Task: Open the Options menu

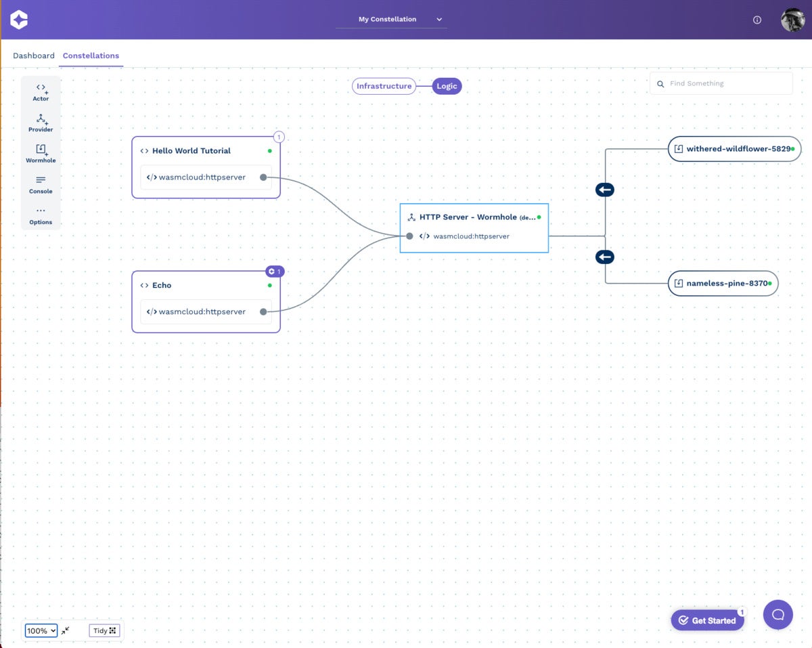Action: pyautogui.click(x=41, y=215)
